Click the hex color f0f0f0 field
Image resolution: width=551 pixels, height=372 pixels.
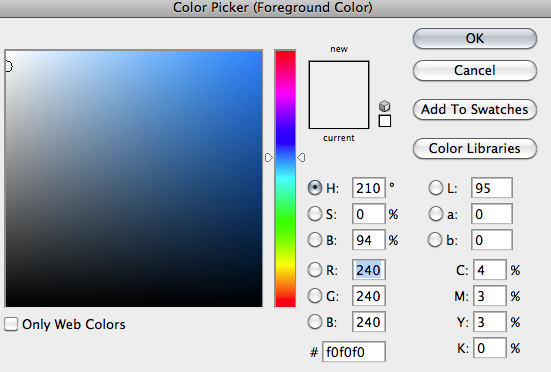tap(354, 351)
